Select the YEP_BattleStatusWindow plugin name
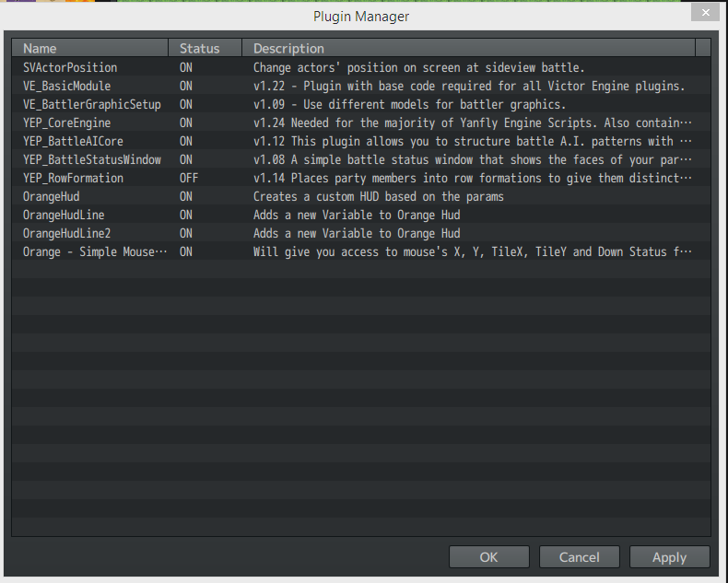Viewport: 728px width, 583px height. click(x=92, y=159)
